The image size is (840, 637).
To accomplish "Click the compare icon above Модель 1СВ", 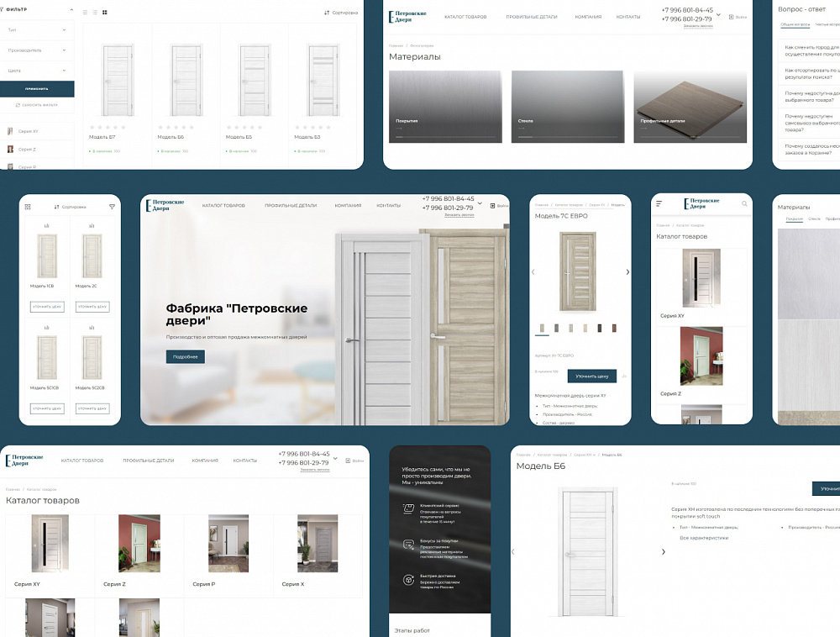I will [x=45, y=226].
